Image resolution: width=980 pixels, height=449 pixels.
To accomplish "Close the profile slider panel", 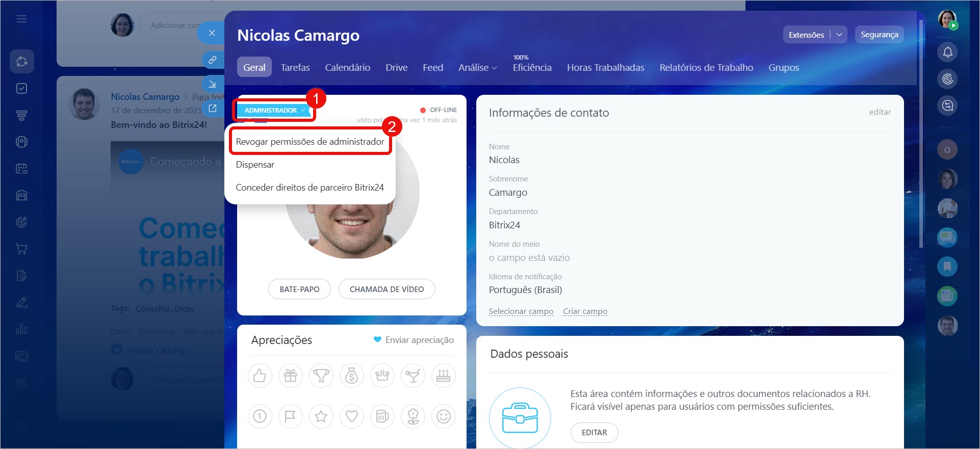I will (x=212, y=33).
